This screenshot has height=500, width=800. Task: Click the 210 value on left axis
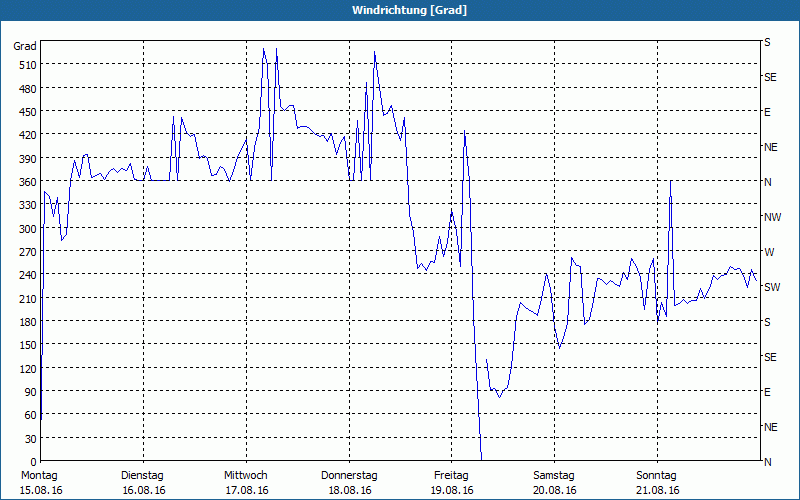(x=28, y=298)
